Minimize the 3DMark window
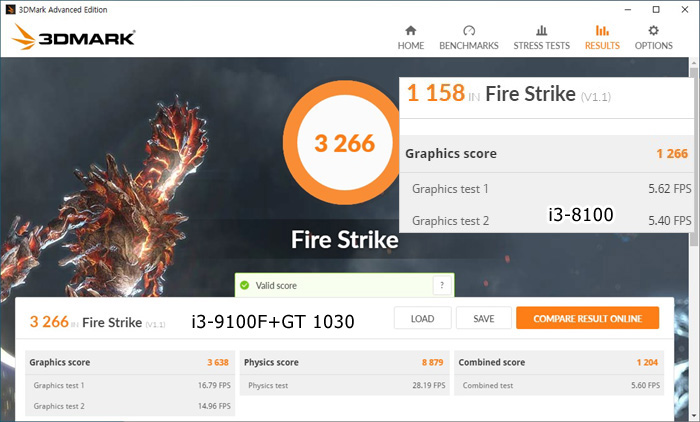 [x=628, y=9]
